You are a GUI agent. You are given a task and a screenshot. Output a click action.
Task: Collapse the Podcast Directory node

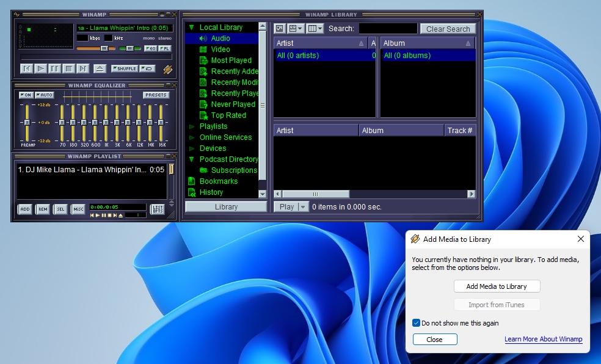click(x=191, y=159)
